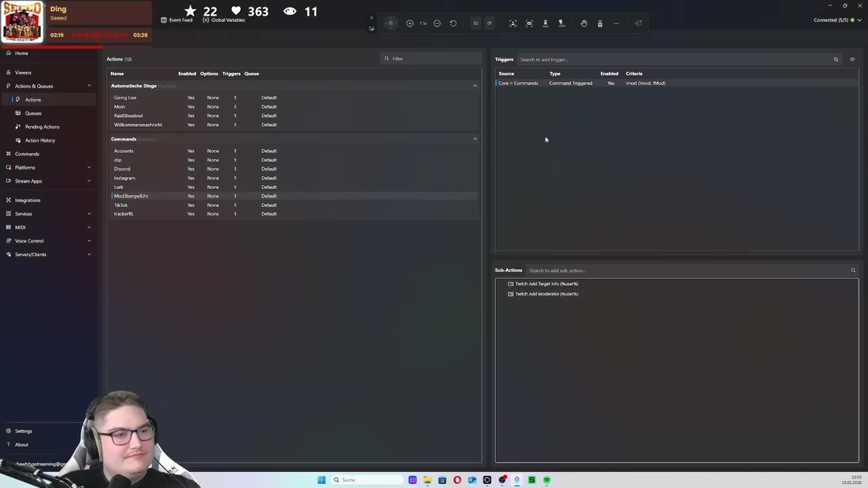Screen dimensions: 868x488
Task: Open Global Variables in the top bar
Action: 224,20
